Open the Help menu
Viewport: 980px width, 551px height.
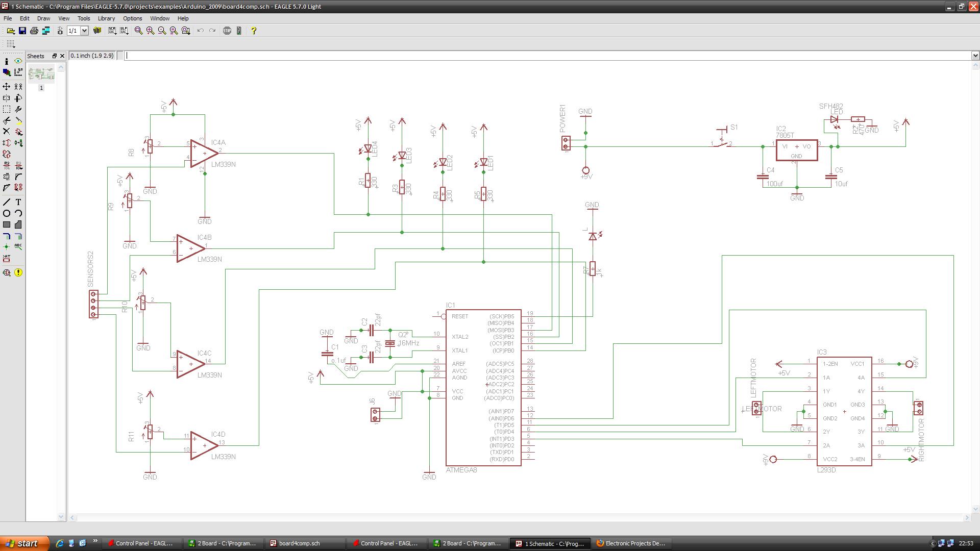pyautogui.click(x=183, y=18)
